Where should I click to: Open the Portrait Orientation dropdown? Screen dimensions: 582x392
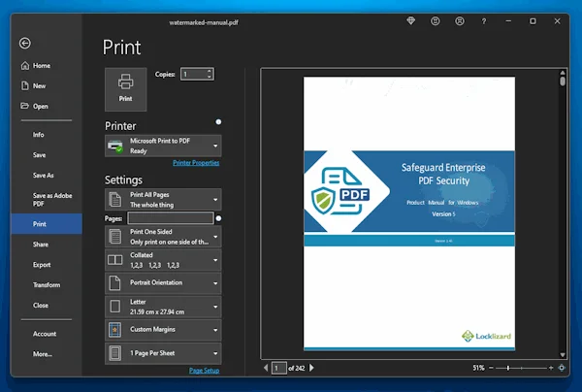[163, 283]
